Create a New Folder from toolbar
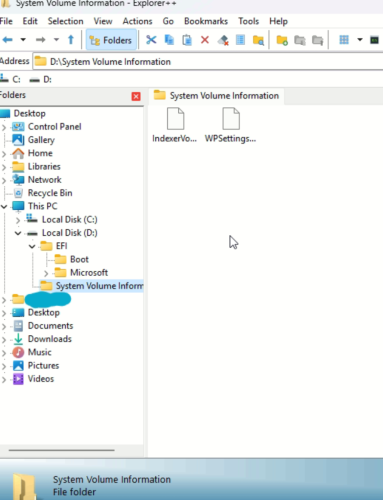Image resolution: width=383 pixels, height=500 pixels. pos(282,40)
